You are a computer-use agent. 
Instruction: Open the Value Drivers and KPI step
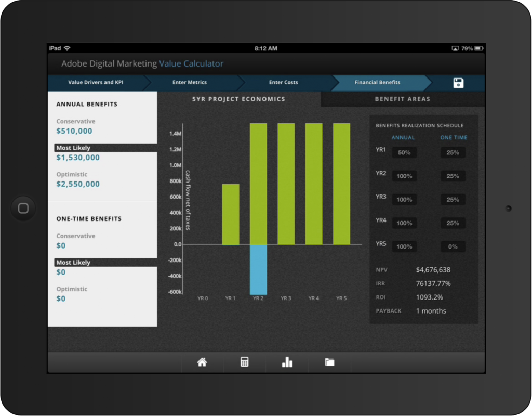tap(96, 83)
